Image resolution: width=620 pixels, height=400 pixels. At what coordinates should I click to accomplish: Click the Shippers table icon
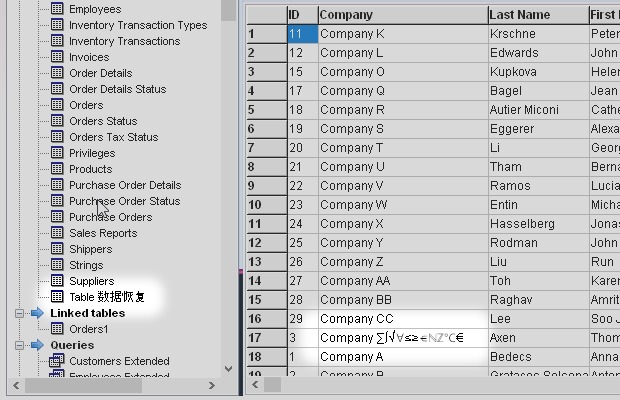(57, 249)
